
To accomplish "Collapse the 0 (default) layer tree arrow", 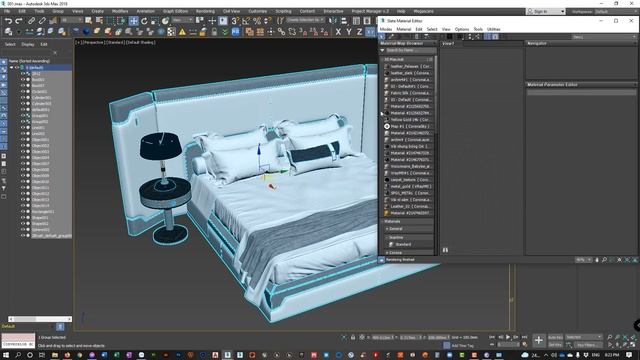I will pos(11,68).
